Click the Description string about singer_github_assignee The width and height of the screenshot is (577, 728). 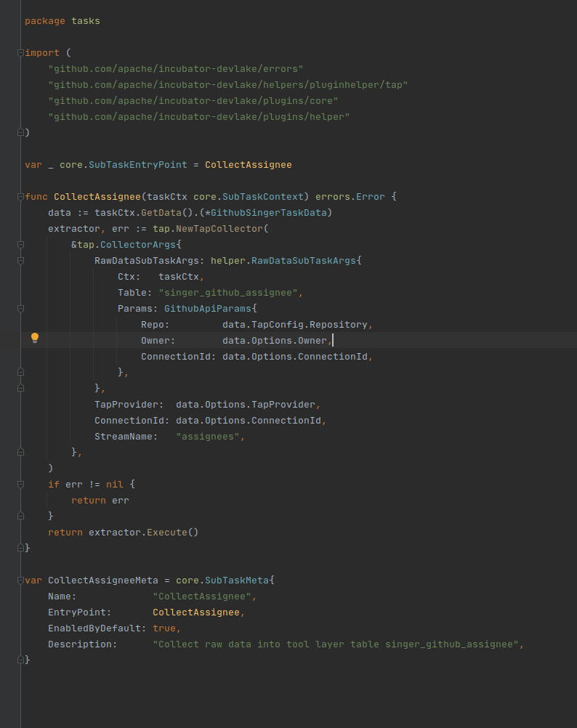336,644
